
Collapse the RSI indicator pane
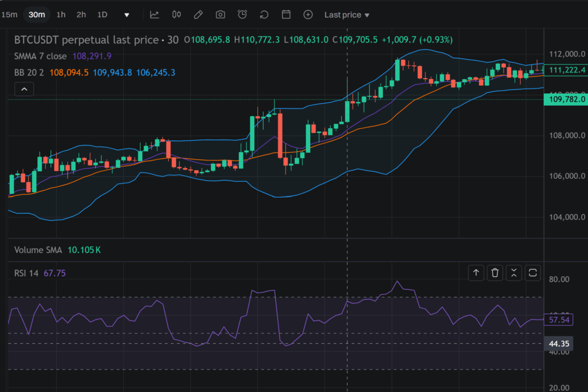514,273
